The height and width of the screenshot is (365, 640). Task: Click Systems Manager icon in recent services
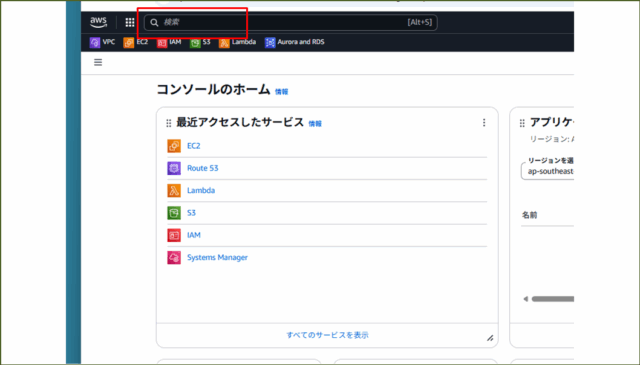(x=174, y=258)
